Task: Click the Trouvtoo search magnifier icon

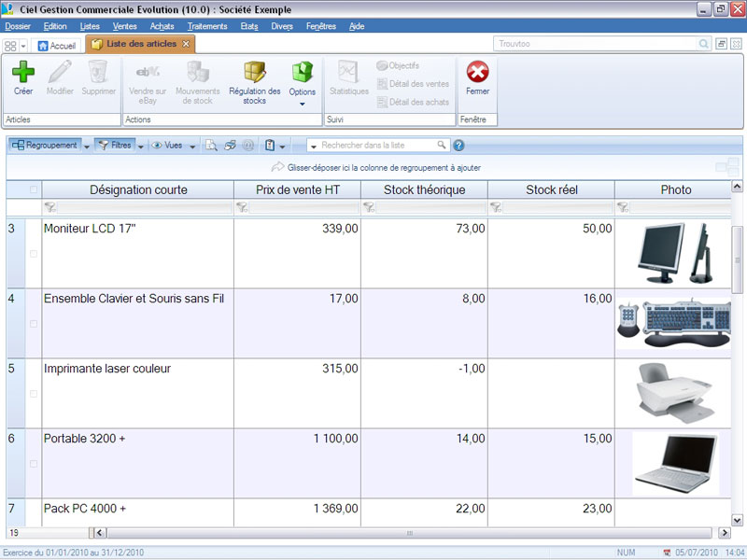Action: coord(704,44)
